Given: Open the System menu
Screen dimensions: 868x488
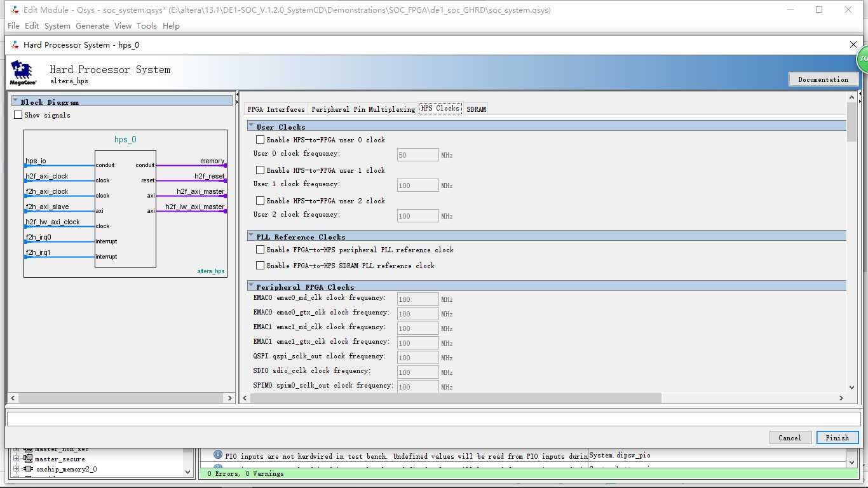Looking at the screenshot, I should coord(57,26).
